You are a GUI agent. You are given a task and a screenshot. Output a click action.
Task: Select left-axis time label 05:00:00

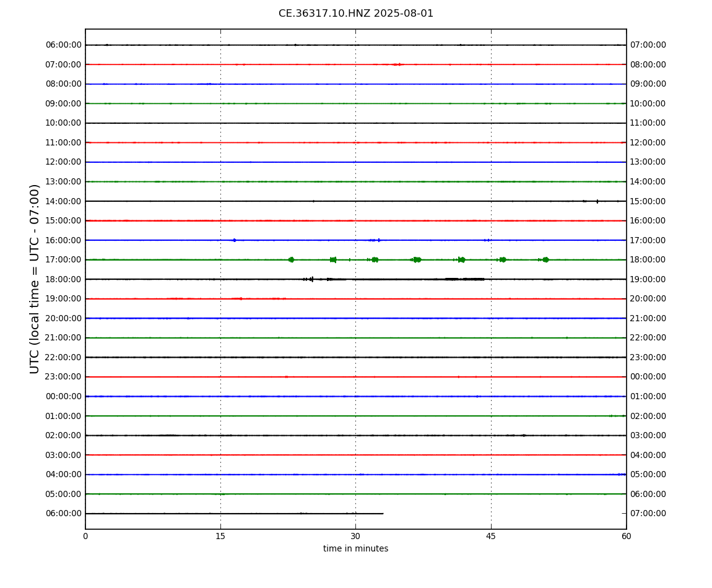tap(64, 494)
